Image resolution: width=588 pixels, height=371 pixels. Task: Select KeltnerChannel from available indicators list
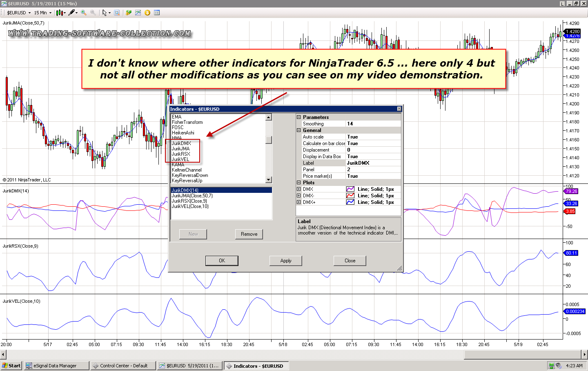pos(187,170)
